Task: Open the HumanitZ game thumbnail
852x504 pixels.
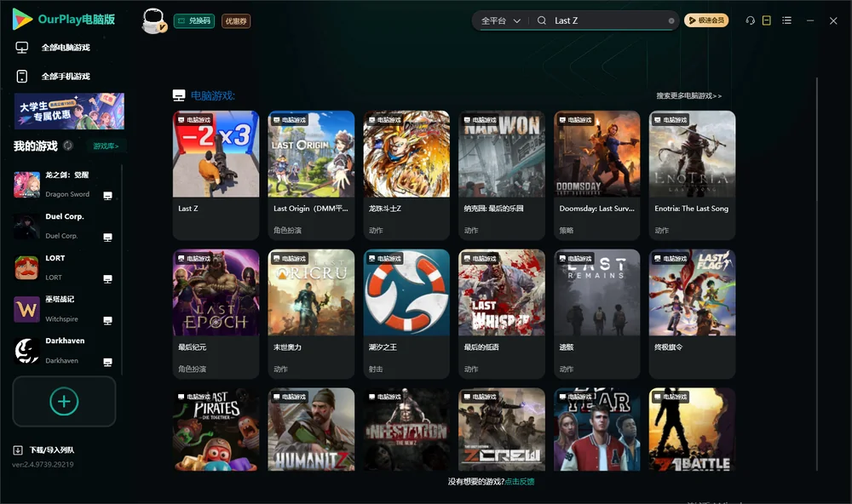Action: click(x=311, y=430)
